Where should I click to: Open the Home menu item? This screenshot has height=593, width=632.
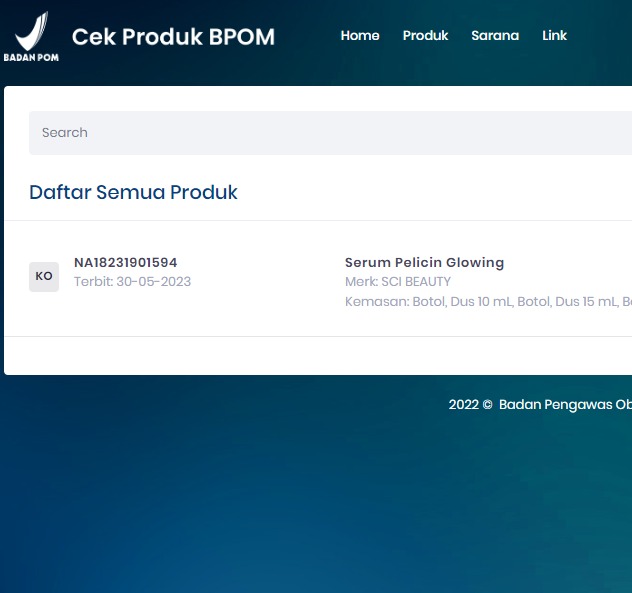[360, 35]
